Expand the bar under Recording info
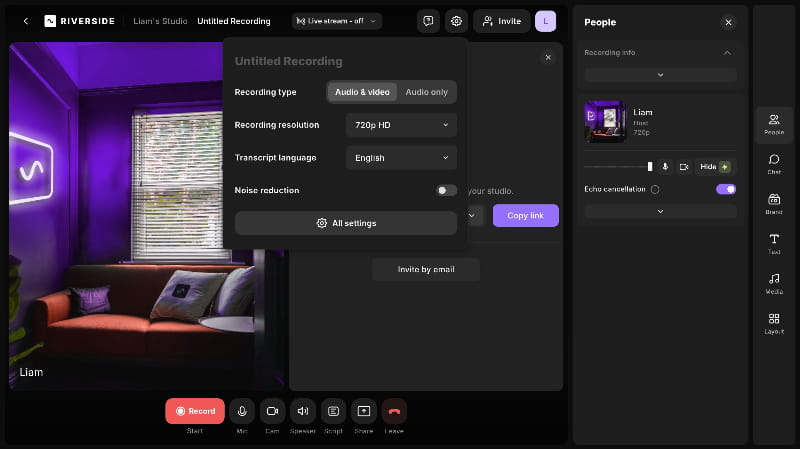 point(660,75)
